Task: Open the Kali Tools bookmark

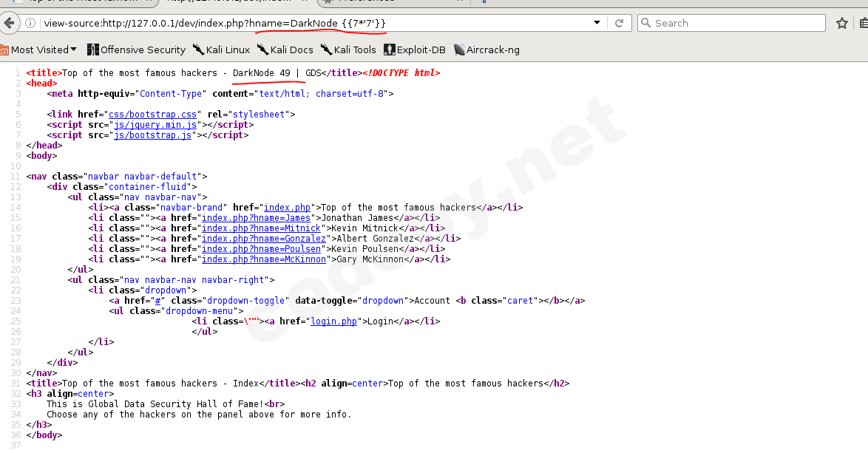Action: pyautogui.click(x=348, y=50)
